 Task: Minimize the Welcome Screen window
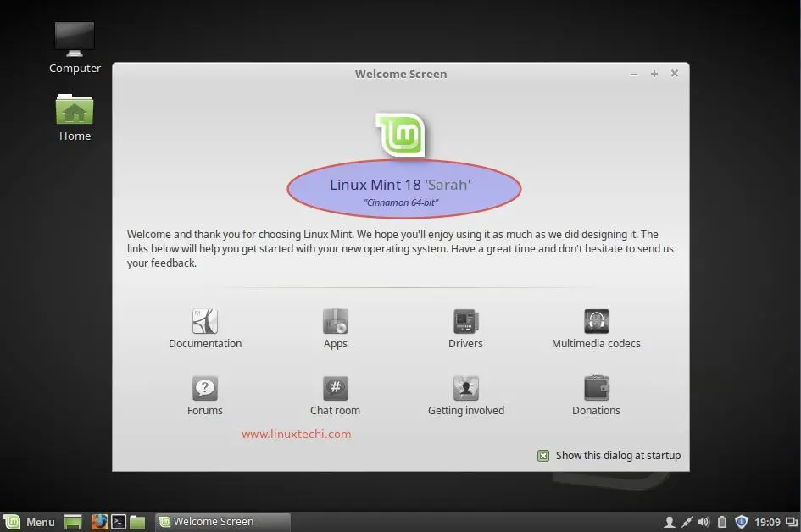coord(634,74)
